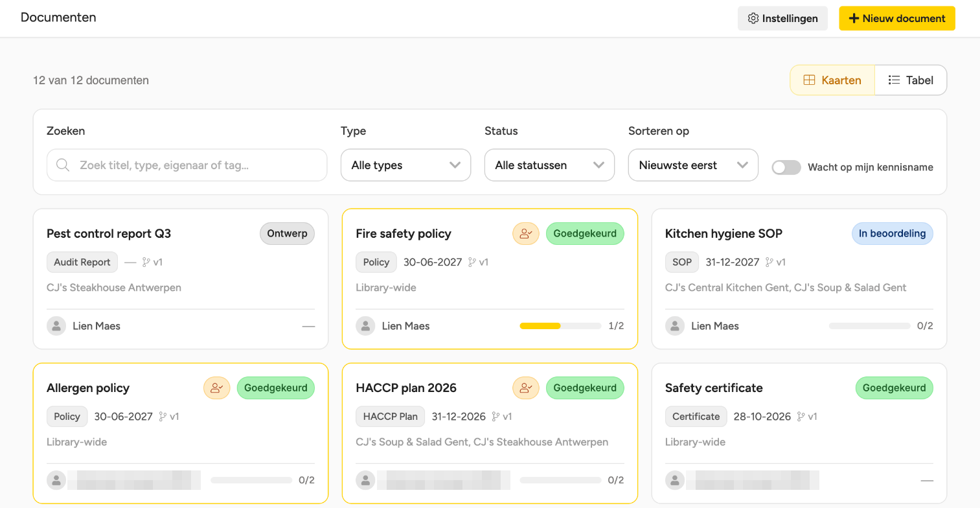Toggle Wacht op mijn kennisname switch
The width and height of the screenshot is (980, 508).
tap(786, 167)
